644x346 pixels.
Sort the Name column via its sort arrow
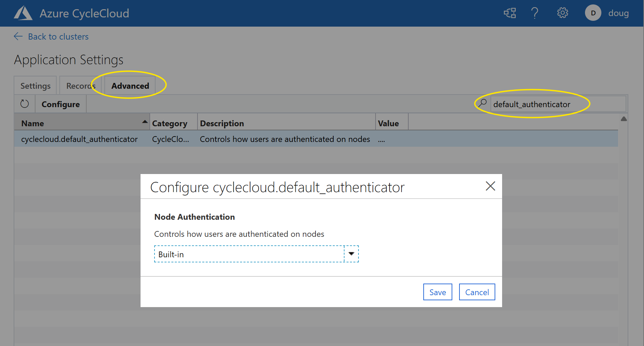pos(145,121)
